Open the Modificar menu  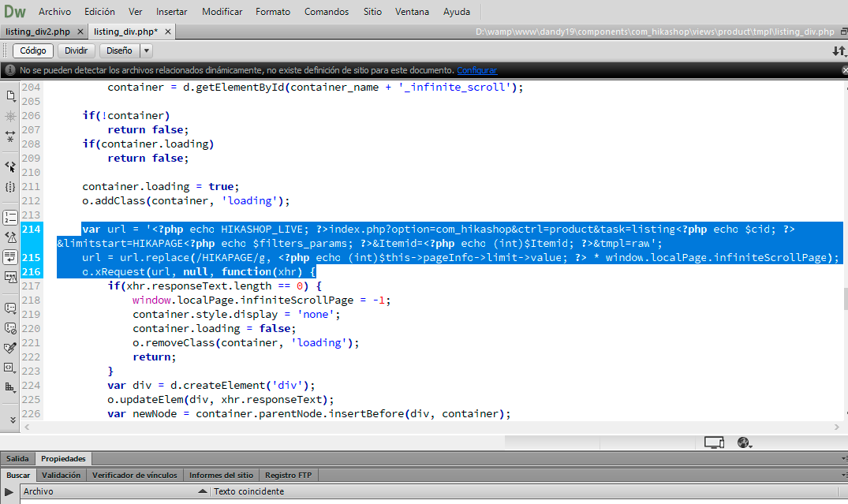click(222, 11)
